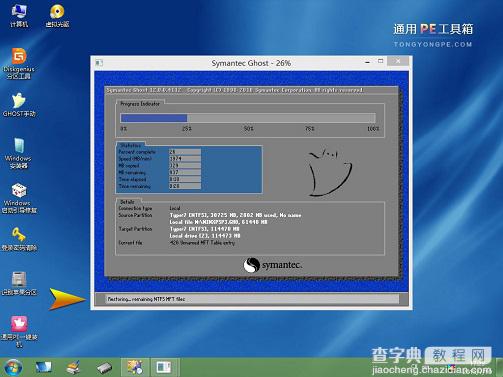Open the 虚拟光驱 virtual CD drive icon

(x=57, y=16)
